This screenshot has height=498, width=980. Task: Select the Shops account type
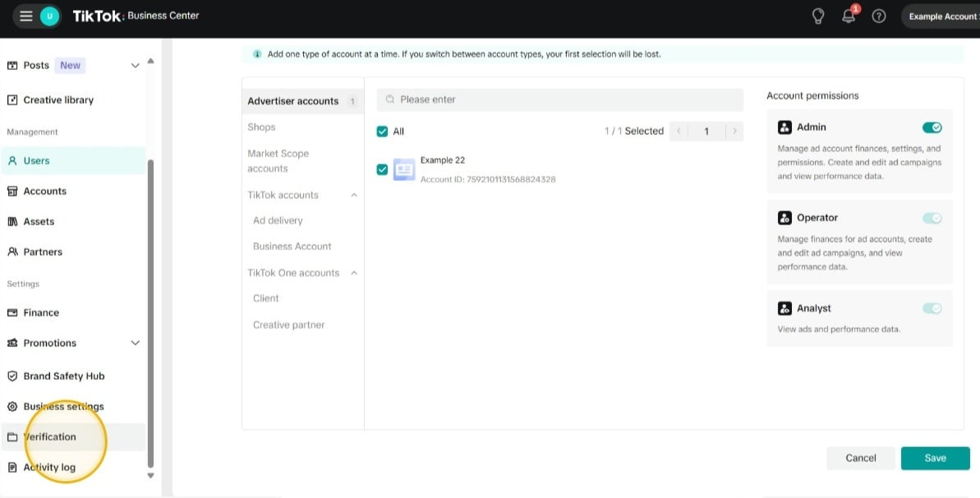pyautogui.click(x=262, y=127)
